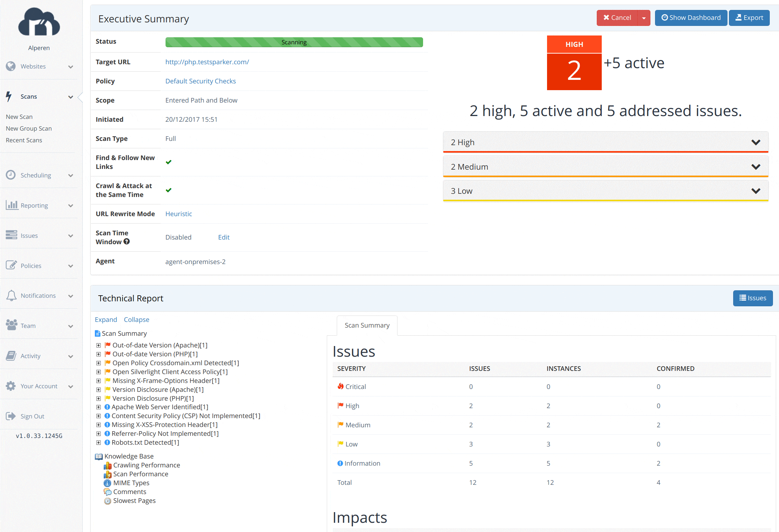
Task: Open the Cancel button dropdown arrow
Action: [644, 18]
